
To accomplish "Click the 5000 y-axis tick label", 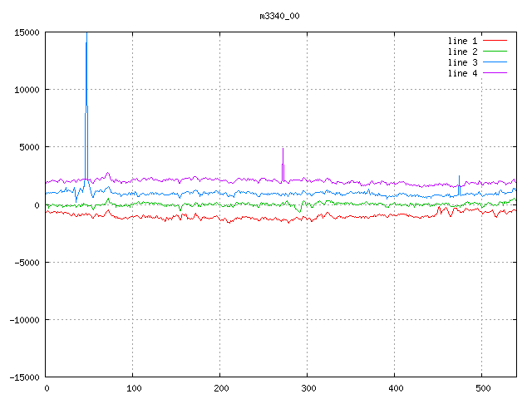I will coord(29,147).
